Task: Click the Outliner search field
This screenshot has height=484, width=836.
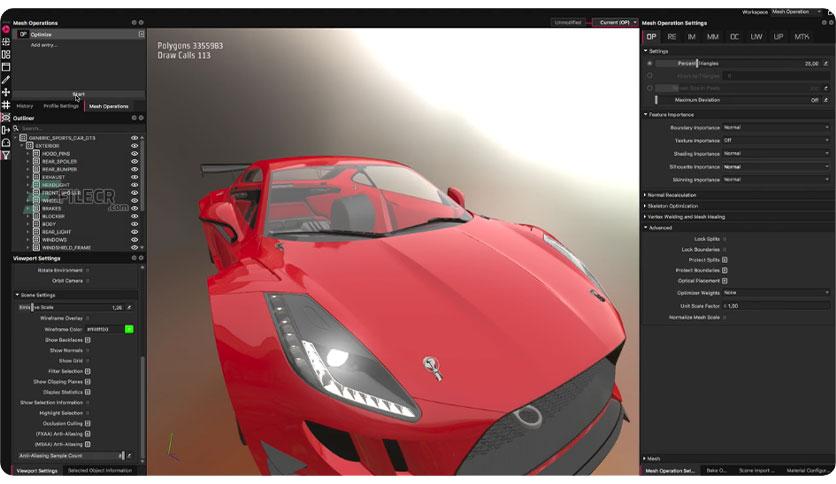Action: pyautogui.click(x=80, y=128)
